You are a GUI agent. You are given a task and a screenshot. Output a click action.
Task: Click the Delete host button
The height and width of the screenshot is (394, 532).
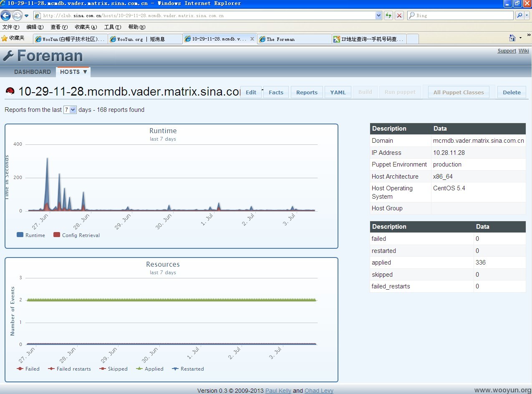pos(512,92)
